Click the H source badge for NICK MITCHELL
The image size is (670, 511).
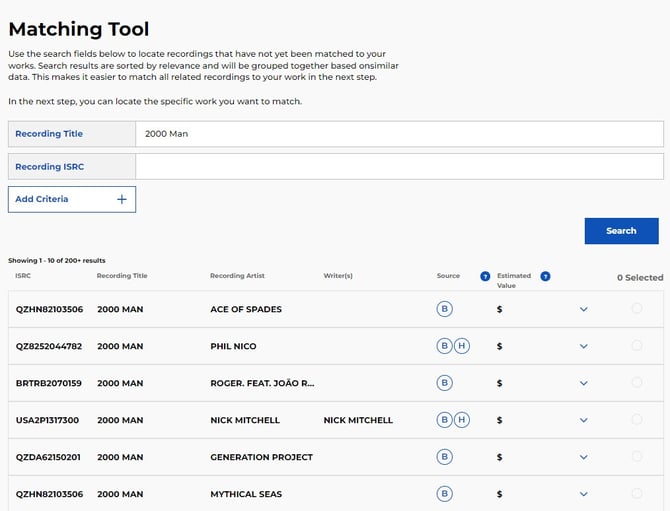click(x=461, y=420)
